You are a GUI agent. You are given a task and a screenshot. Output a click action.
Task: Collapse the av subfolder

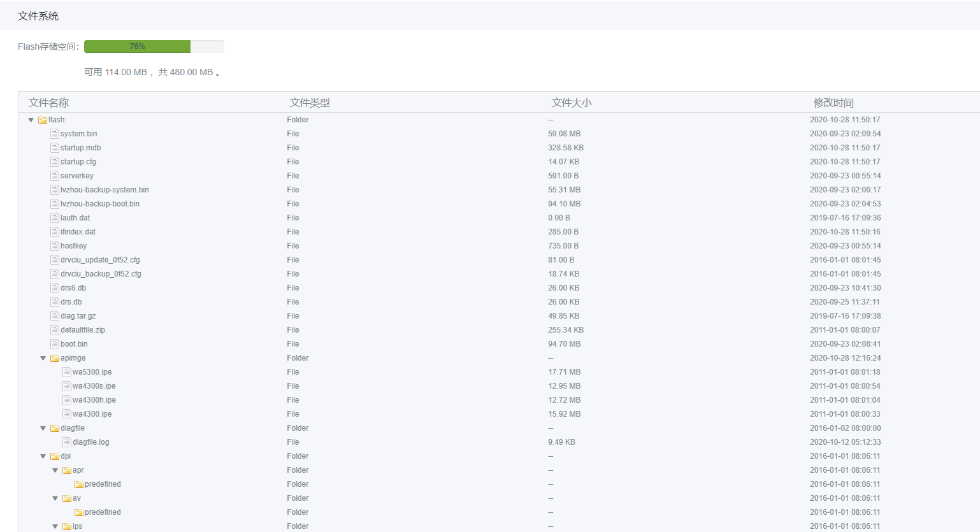[55, 498]
